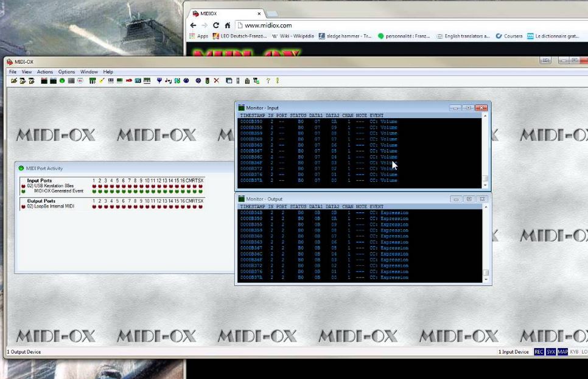The width and height of the screenshot is (588, 379).
Task: Open the View menu
Action: pos(27,72)
